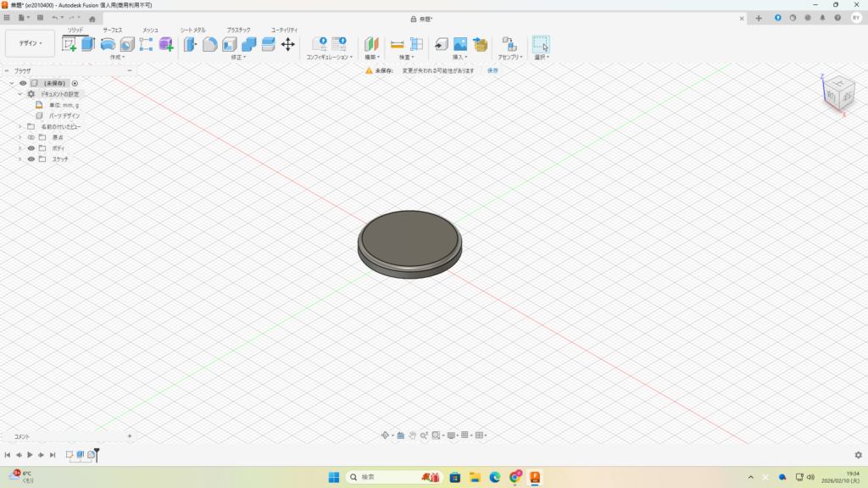Select the Extrude tool in the toolbar
This screenshot has width=868, height=488.
pos(88,44)
